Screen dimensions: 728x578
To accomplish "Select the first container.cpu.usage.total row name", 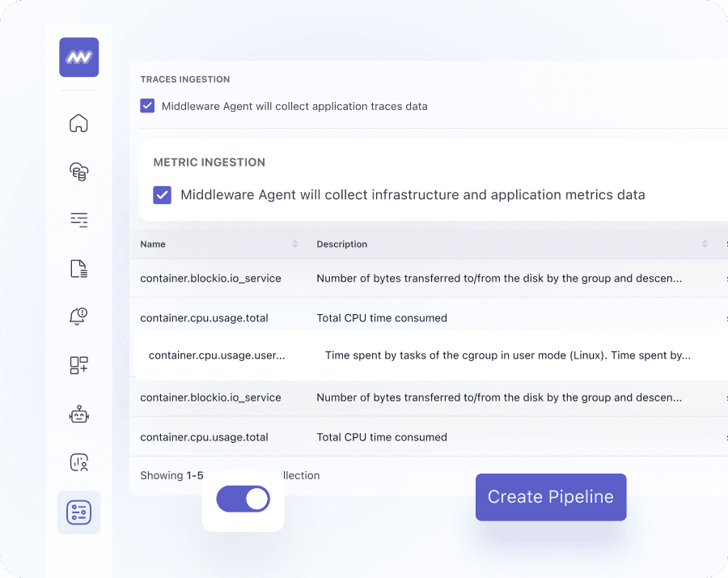I will (205, 318).
